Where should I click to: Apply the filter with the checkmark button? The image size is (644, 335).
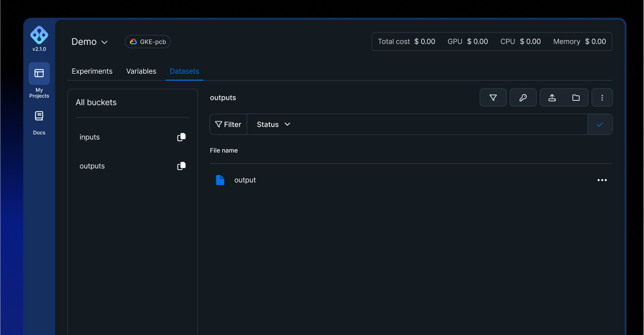600,124
